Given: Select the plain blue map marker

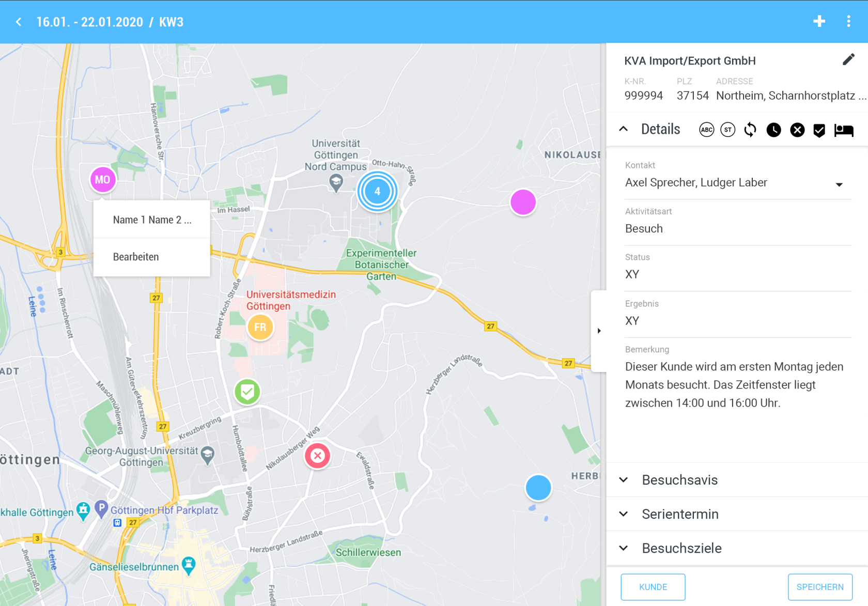Looking at the screenshot, I should point(538,488).
